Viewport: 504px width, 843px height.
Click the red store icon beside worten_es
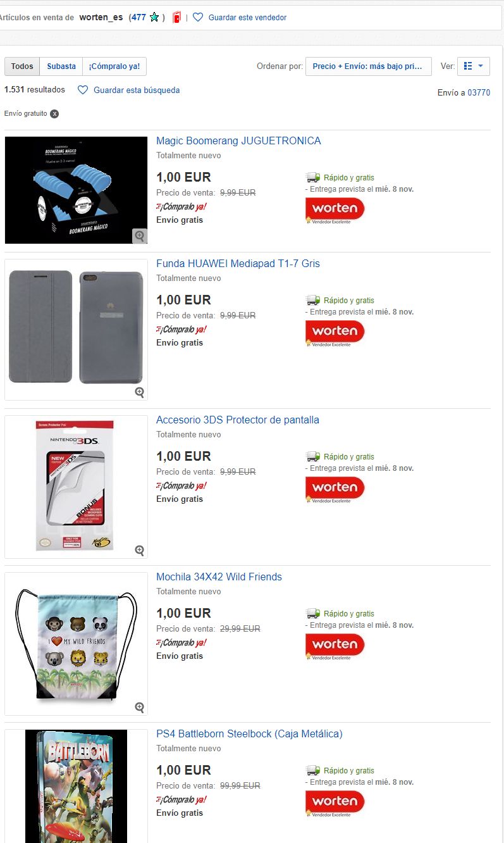pyautogui.click(x=177, y=18)
